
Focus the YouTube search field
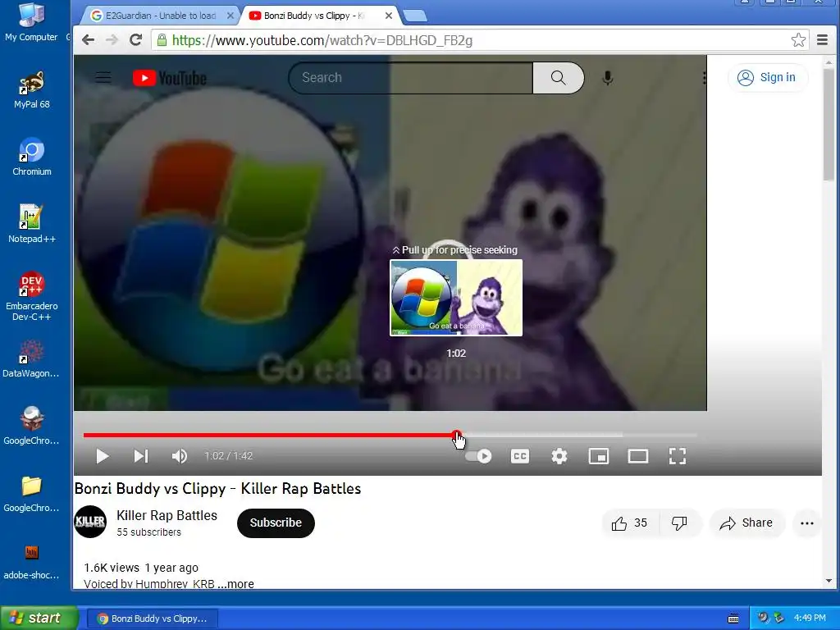(410, 78)
